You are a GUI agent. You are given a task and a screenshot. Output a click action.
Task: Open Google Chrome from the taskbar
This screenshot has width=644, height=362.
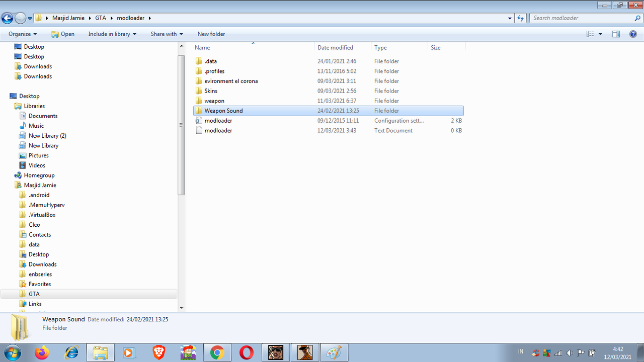pos(217,352)
